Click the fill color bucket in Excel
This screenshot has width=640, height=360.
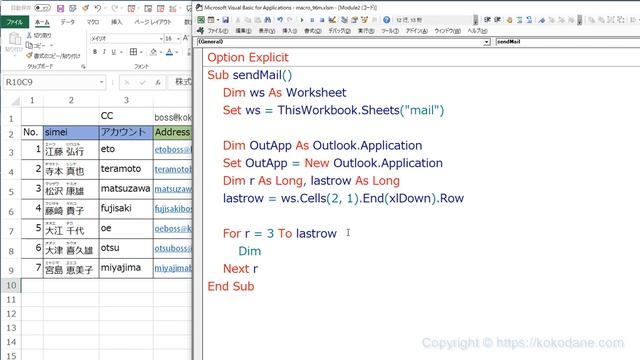[x=153, y=52]
